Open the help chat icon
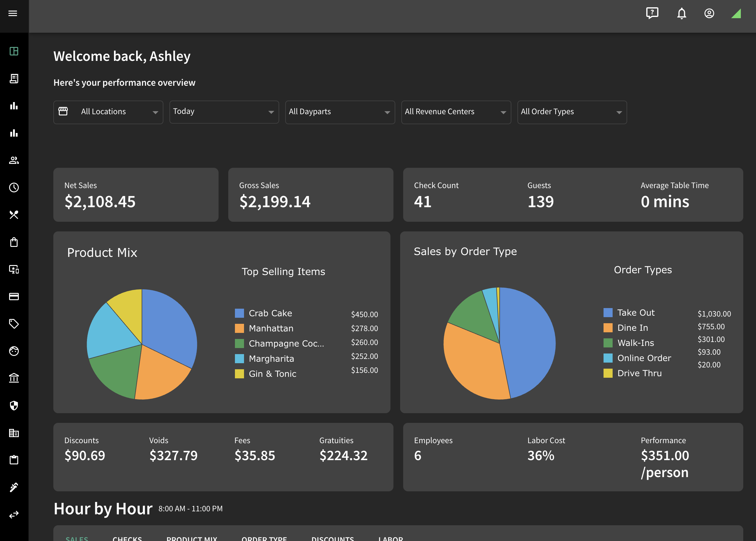This screenshot has height=541, width=756. click(x=652, y=13)
